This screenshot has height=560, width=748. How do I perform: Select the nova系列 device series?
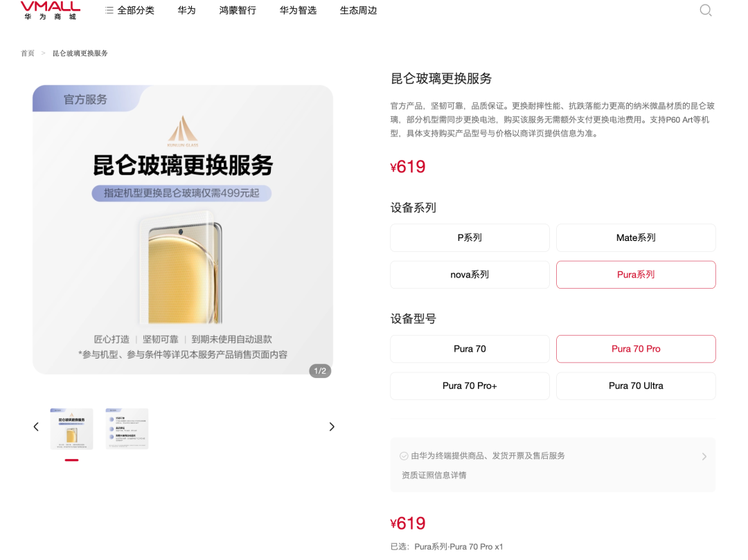point(470,275)
